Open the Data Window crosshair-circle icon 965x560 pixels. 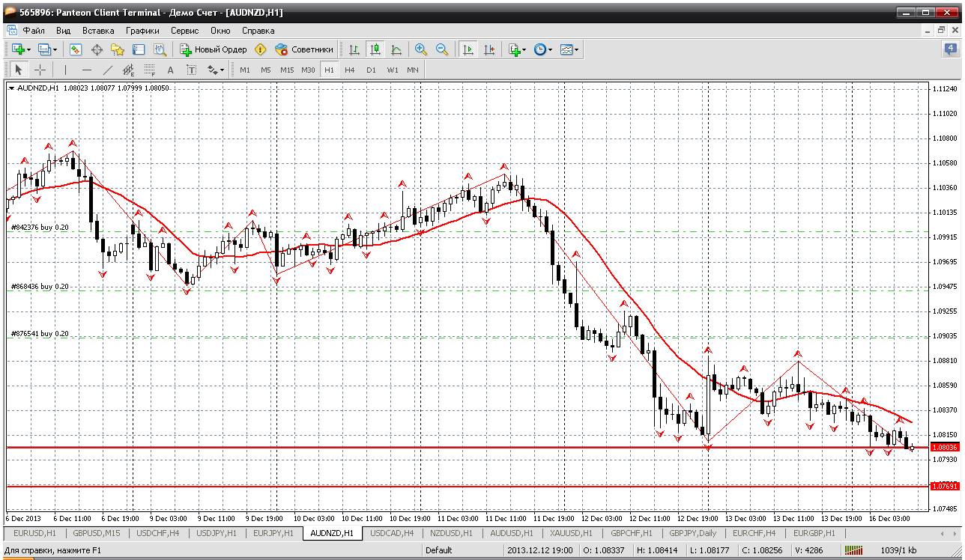[97, 49]
